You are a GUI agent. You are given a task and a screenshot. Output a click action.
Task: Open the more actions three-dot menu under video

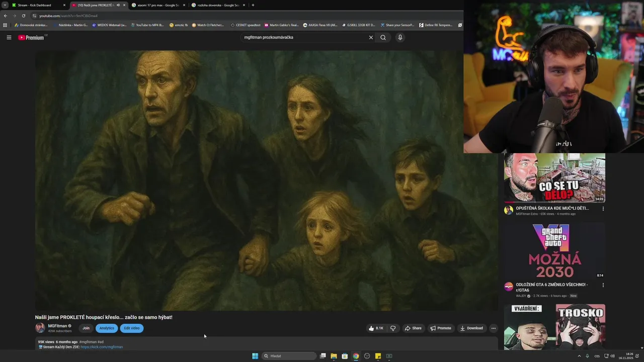(x=493, y=328)
